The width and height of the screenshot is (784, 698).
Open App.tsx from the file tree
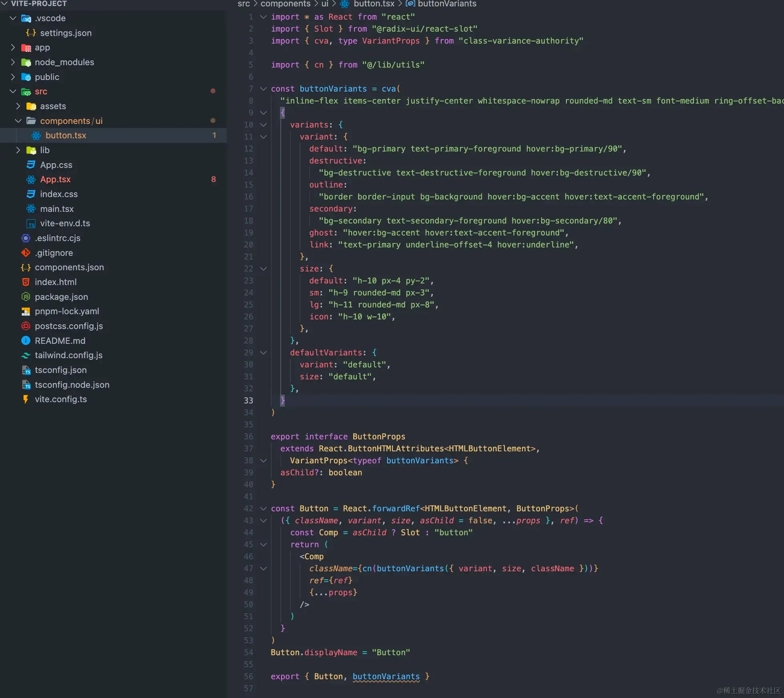click(x=55, y=179)
